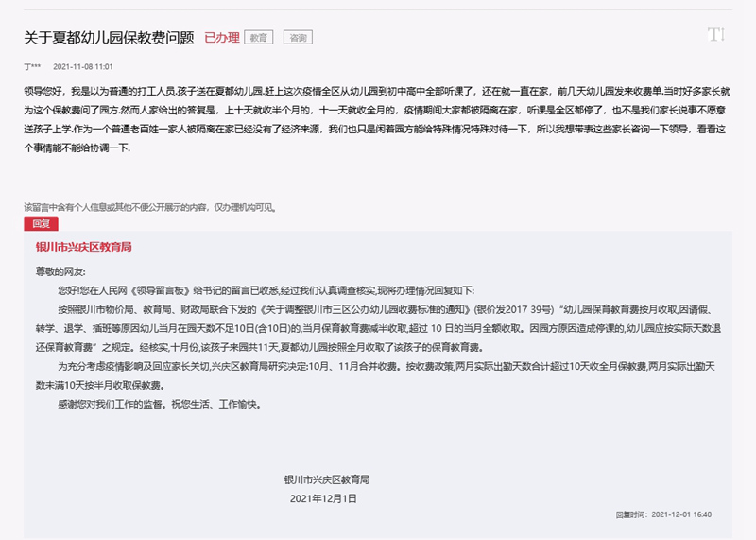This screenshot has width=756, height=540.
Task: Click the 咨询 type tag
Action: pos(298,38)
